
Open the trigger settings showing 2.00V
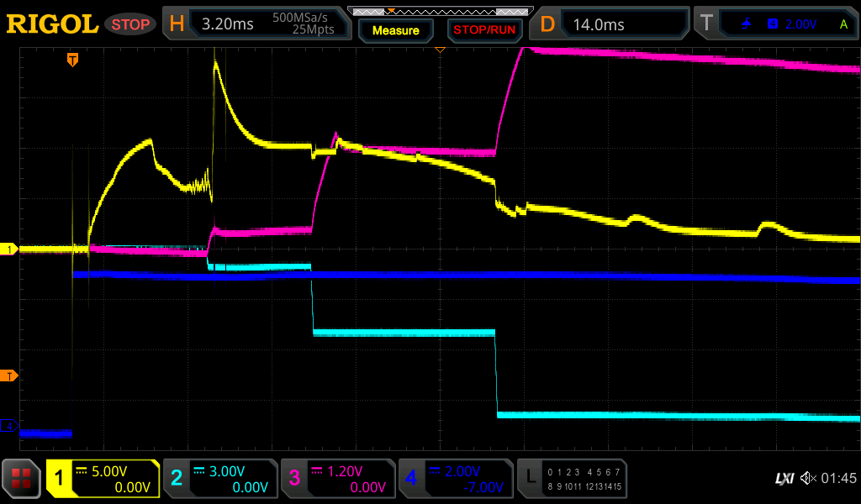(x=776, y=24)
